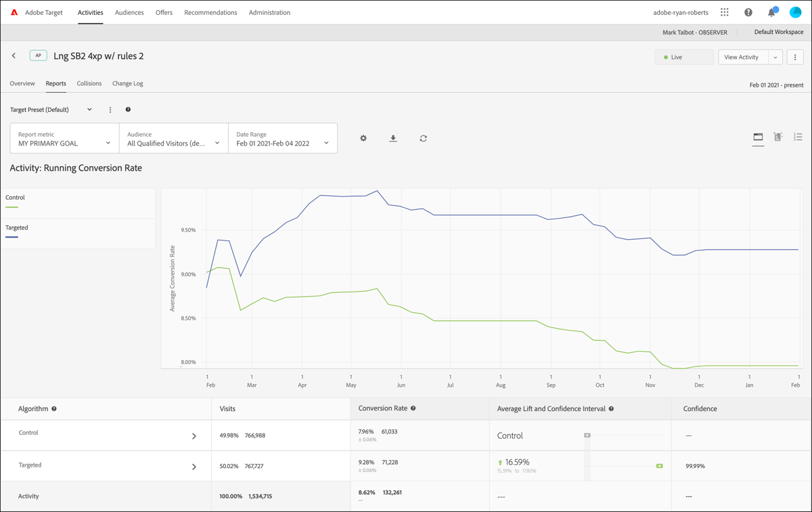The height and width of the screenshot is (512, 812).
Task: Click the View Activity button
Action: click(742, 57)
